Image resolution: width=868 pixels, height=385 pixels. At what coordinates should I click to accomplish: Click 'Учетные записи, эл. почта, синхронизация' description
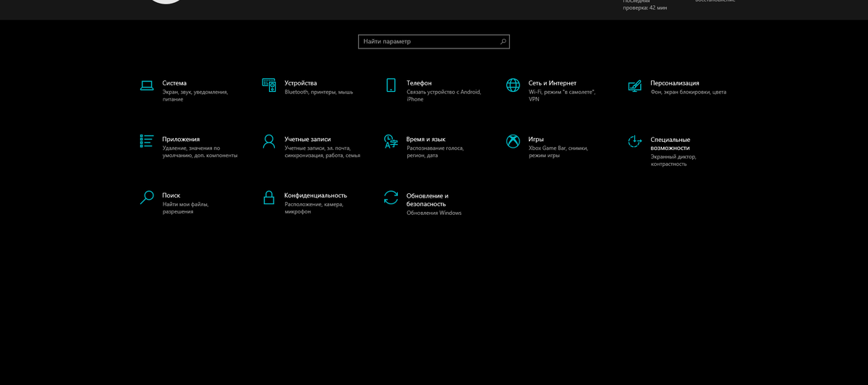click(x=323, y=151)
